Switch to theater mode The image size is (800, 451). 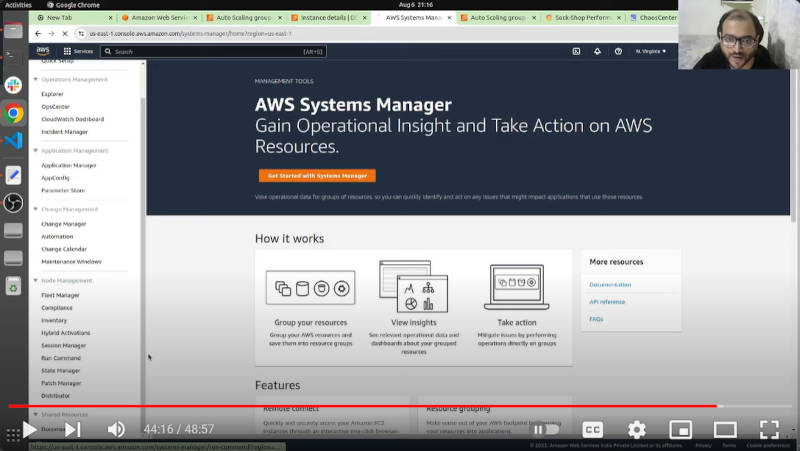click(x=725, y=430)
